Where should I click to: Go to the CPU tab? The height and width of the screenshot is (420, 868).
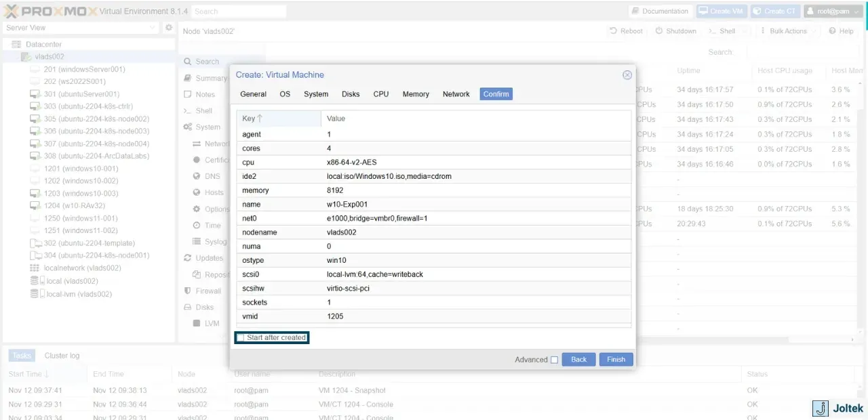(381, 94)
